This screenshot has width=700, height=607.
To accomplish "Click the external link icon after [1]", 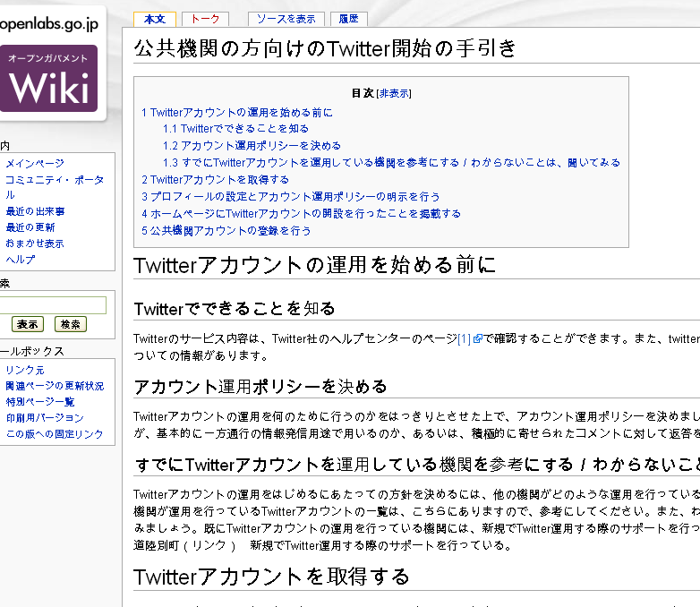I will (478, 338).
